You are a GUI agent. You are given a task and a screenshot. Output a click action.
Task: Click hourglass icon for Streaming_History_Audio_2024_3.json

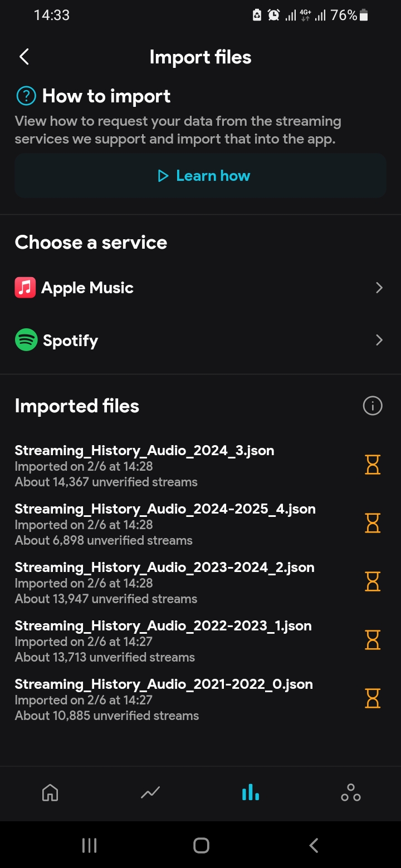pos(373,464)
